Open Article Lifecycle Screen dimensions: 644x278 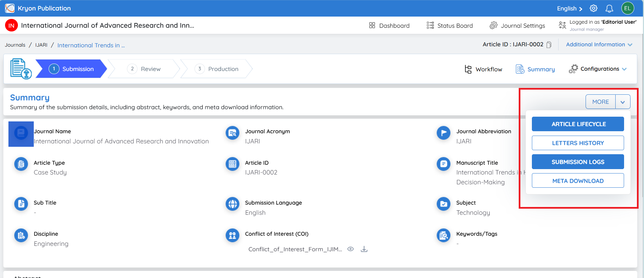click(x=578, y=124)
